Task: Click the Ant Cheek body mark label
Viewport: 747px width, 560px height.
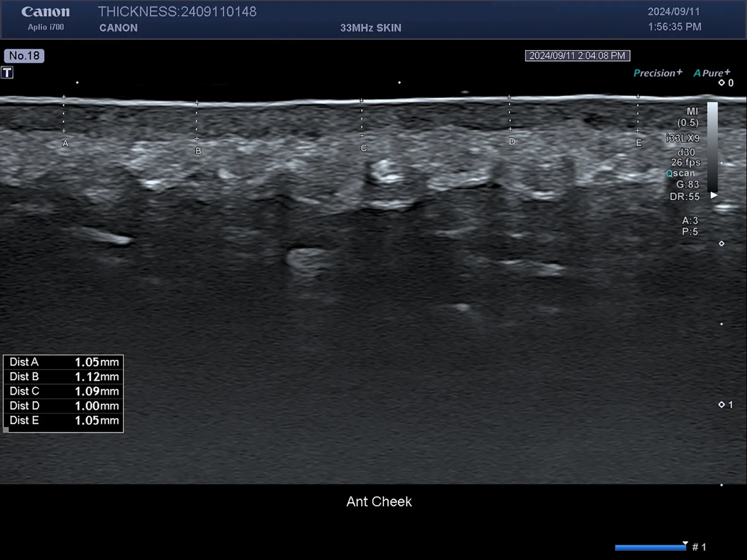Action: click(379, 502)
